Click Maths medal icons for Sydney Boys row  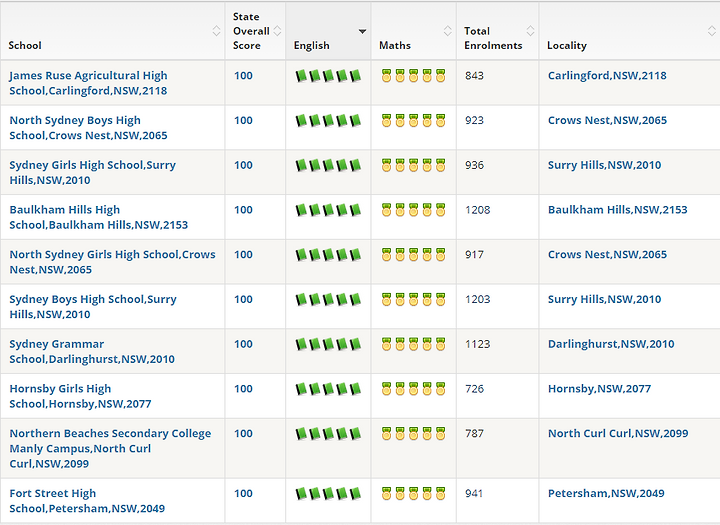click(413, 299)
